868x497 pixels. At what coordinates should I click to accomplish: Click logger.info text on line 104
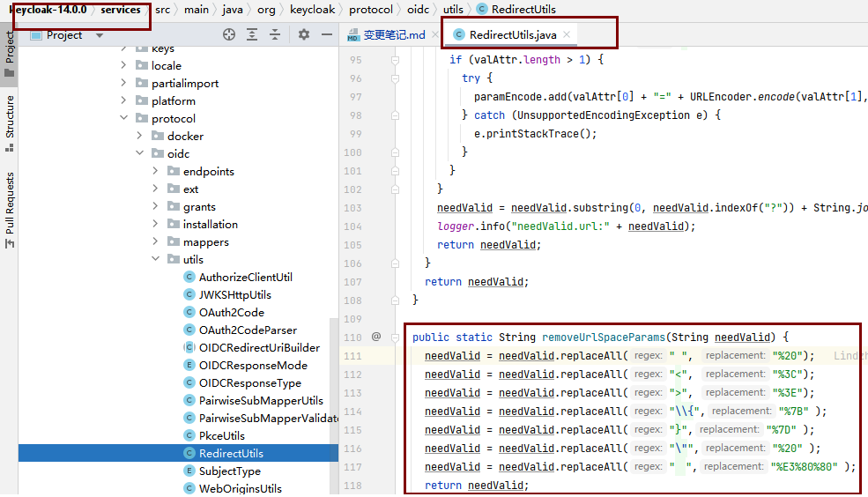coord(471,226)
